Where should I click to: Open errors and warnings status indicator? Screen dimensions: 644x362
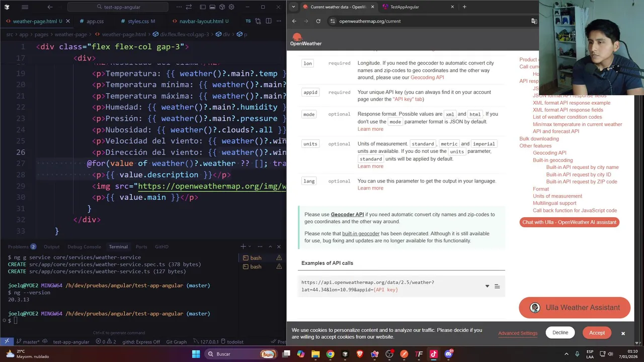[x=106, y=342]
